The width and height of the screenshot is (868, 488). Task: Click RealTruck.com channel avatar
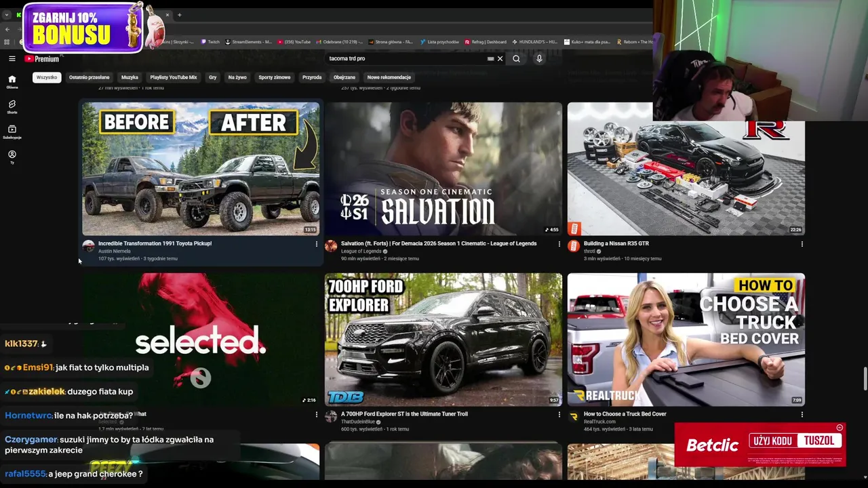[x=574, y=416]
